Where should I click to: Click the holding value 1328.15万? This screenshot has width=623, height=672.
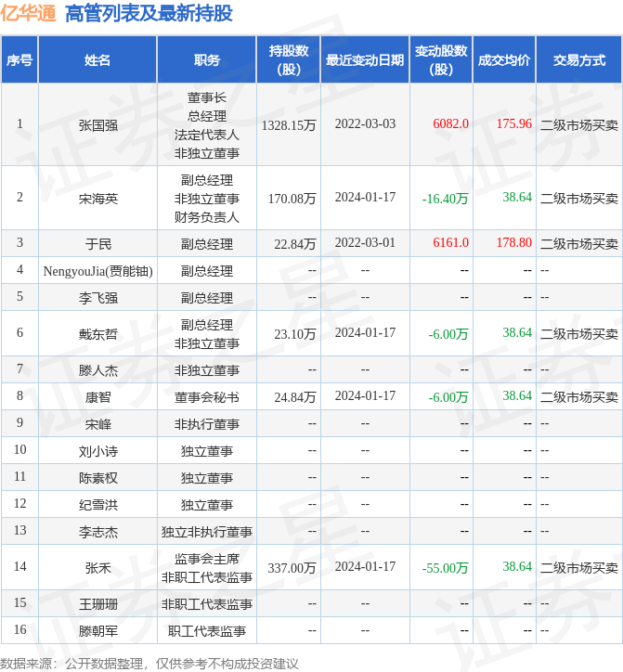pyautogui.click(x=289, y=125)
